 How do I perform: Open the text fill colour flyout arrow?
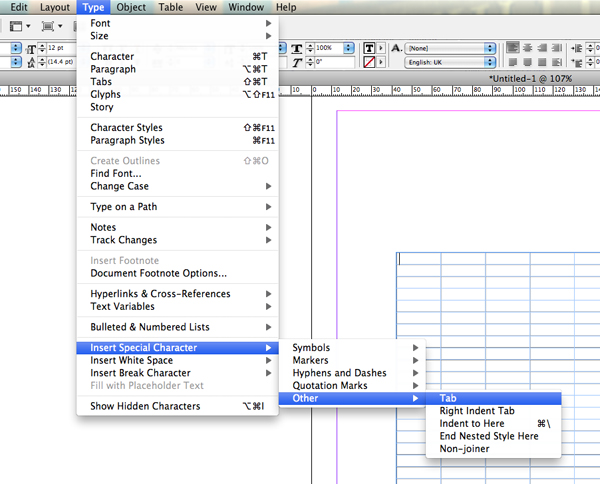coord(381,48)
